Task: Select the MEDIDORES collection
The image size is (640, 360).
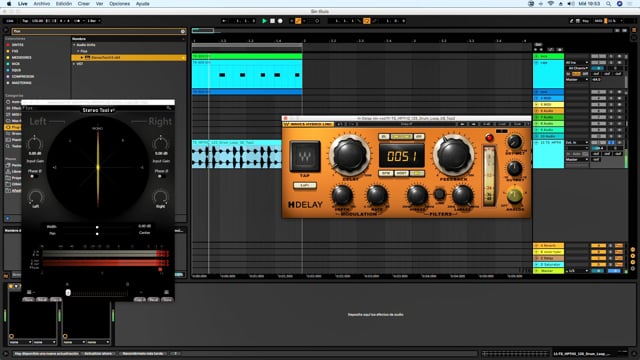Action: pyautogui.click(x=22, y=58)
